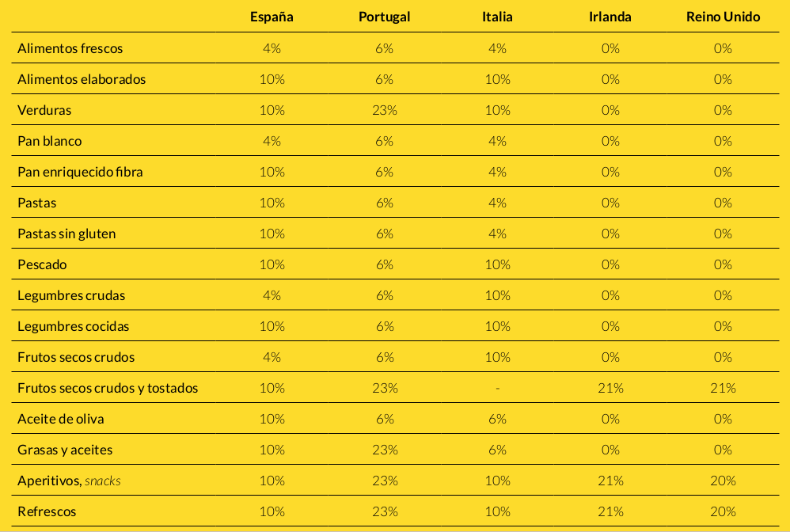Image resolution: width=790 pixels, height=532 pixels.
Task: Select the Italia column header
Action: point(497,17)
